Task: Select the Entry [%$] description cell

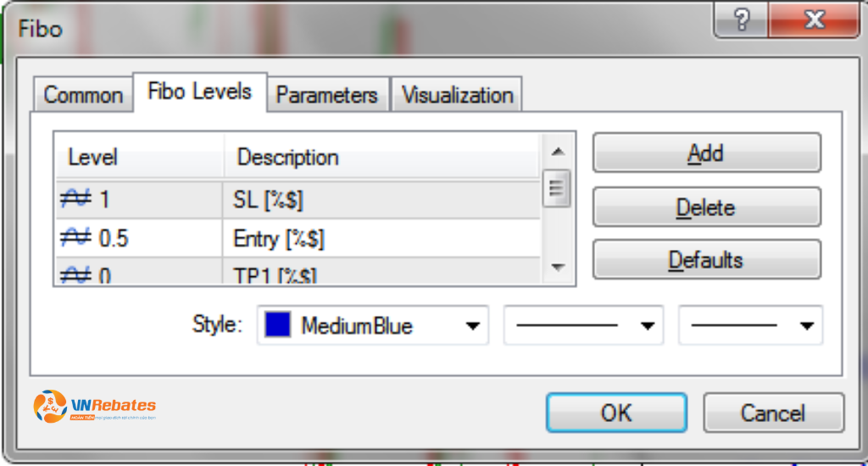Action: (381, 239)
